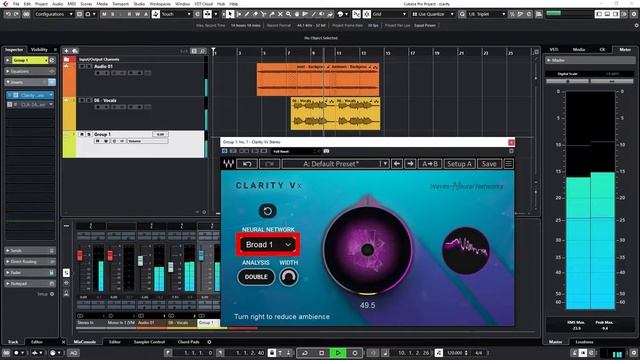Image resolution: width=640 pixels, height=360 pixels.
Task: Click the Waves logo in plugin toolbar
Action: pos(228,164)
